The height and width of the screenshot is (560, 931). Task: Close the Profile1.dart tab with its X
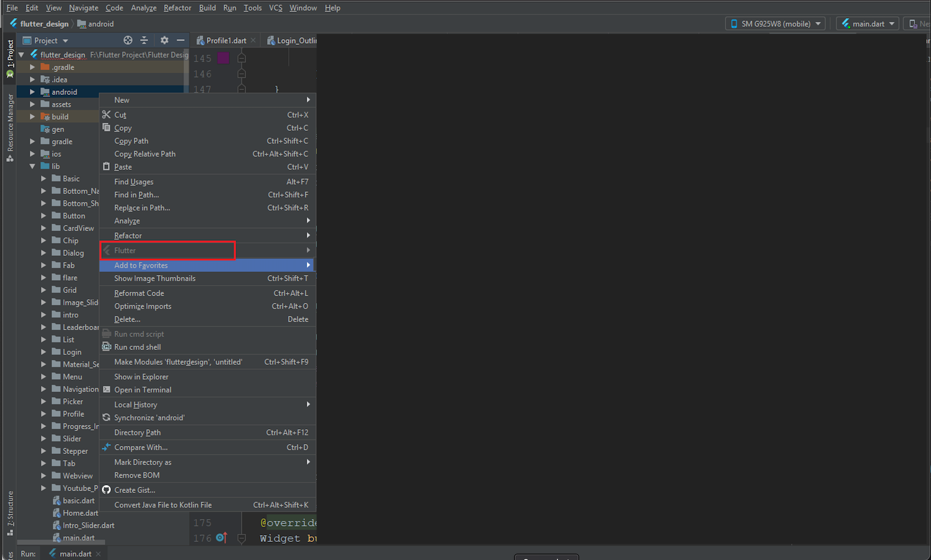[x=253, y=40]
